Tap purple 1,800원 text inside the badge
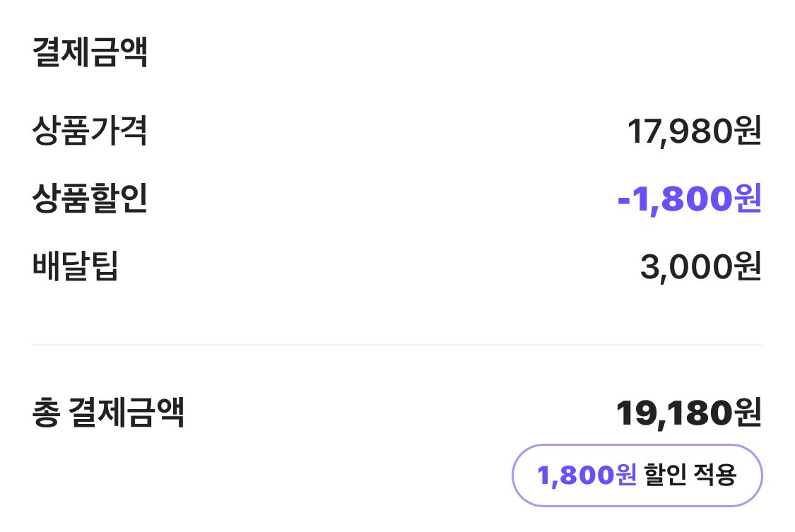The height and width of the screenshot is (532, 795). pos(587,475)
